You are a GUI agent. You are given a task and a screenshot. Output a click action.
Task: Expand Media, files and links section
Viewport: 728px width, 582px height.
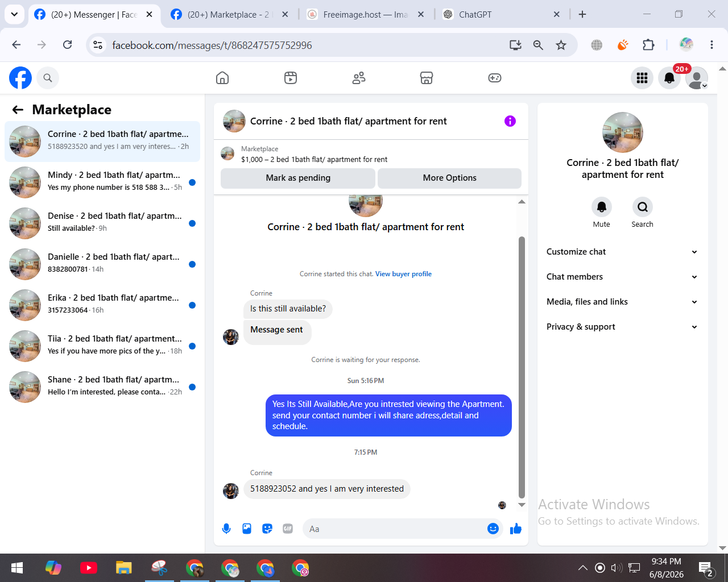pos(622,302)
